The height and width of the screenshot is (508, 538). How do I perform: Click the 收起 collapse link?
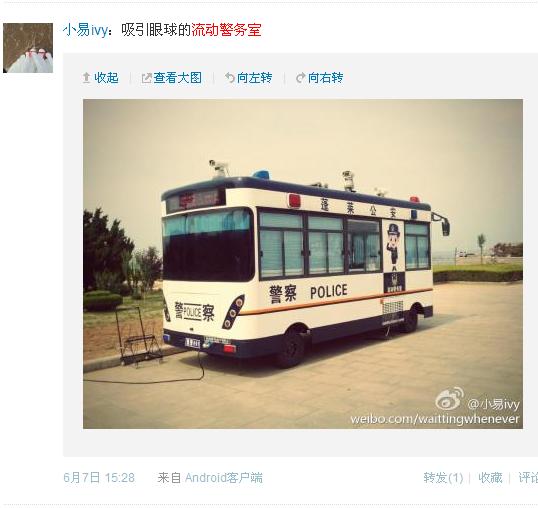pyautogui.click(x=106, y=78)
